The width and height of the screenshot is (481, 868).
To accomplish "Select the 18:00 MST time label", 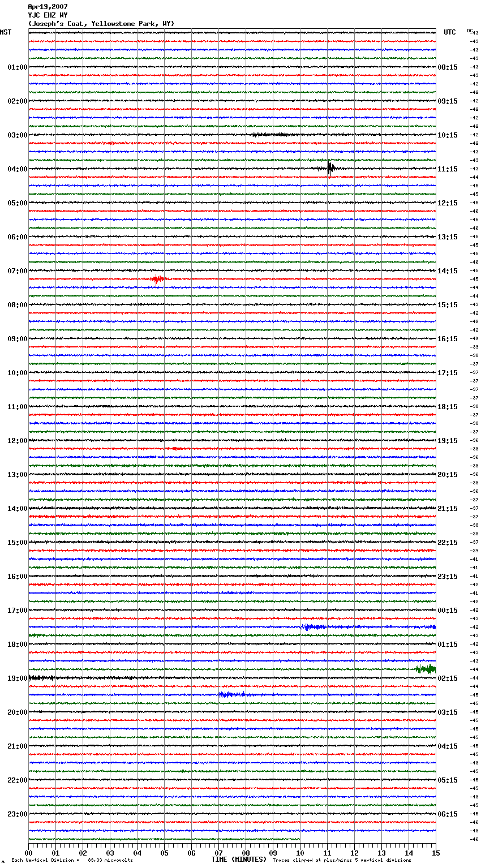I will pyautogui.click(x=18, y=644).
